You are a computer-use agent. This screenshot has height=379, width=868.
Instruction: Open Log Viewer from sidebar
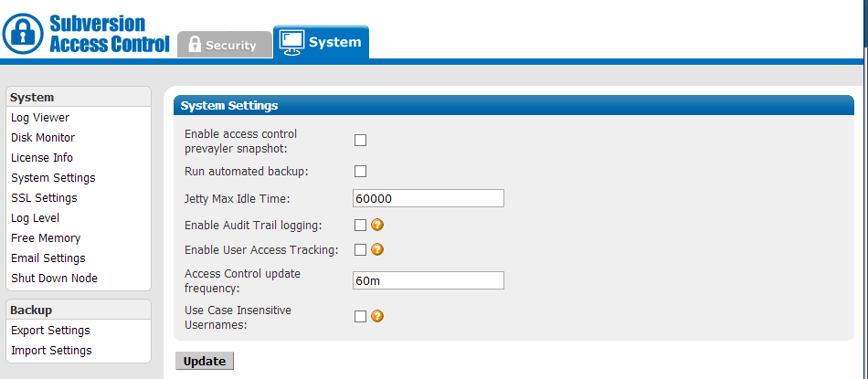pyautogui.click(x=40, y=118)
